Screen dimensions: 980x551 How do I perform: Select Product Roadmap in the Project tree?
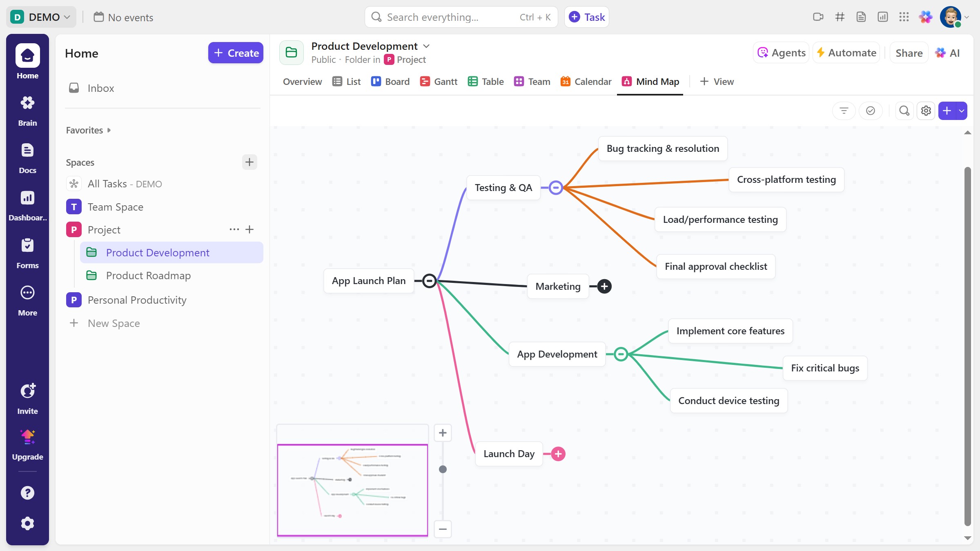148,275
